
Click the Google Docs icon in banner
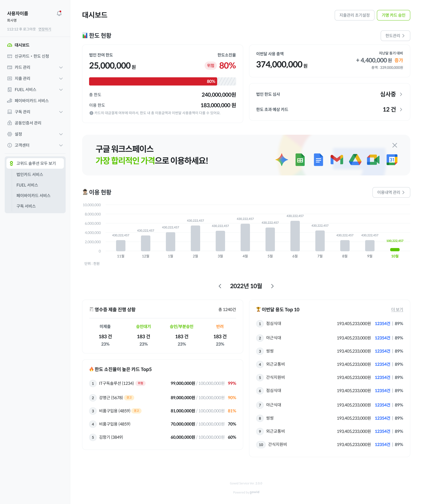point(318,160)
